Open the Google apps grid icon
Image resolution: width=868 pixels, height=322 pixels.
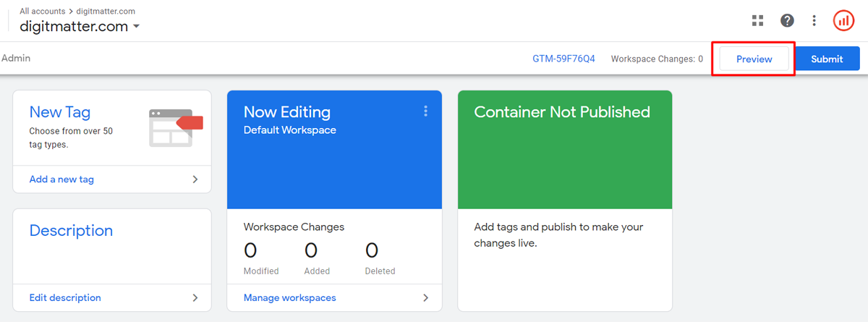pyautogui.click(x=757, y=20)
